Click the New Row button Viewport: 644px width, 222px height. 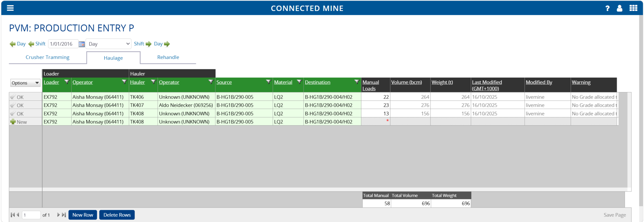(83, 215)
